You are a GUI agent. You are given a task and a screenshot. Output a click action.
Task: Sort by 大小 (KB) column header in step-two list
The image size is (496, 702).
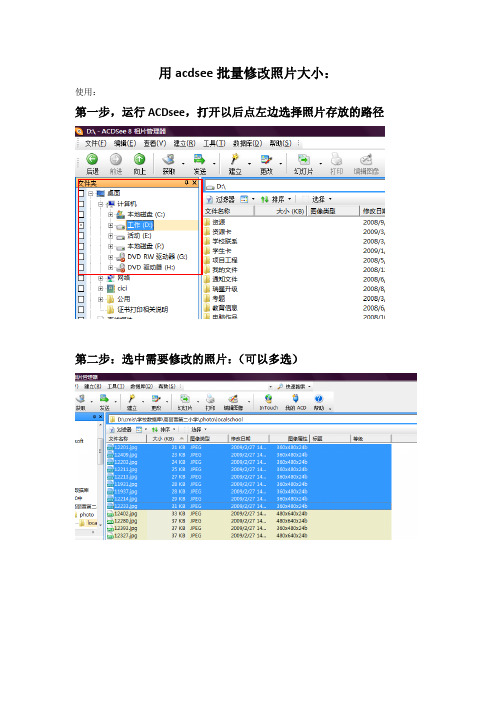point(168,439)
